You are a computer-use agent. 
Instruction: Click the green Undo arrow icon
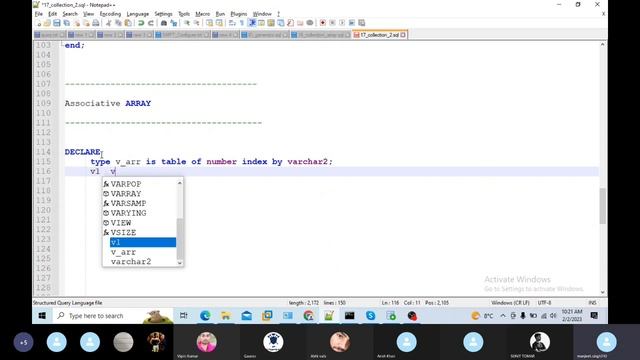[141, 23]
